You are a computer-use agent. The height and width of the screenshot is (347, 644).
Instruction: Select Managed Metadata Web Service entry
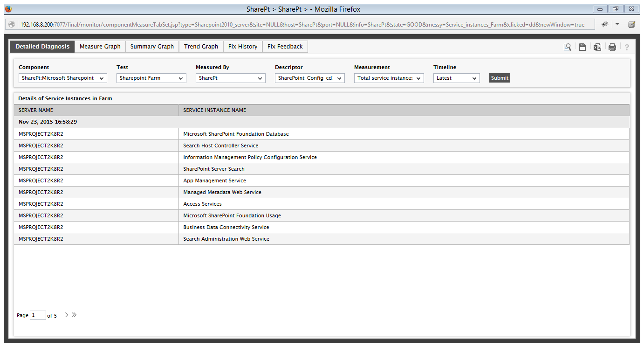tap(222, 192)
